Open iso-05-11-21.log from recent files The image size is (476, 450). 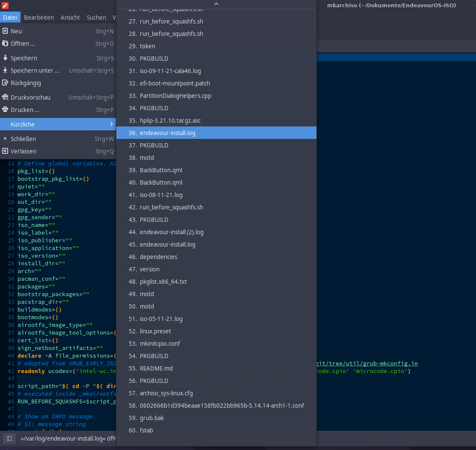point(216,319)
